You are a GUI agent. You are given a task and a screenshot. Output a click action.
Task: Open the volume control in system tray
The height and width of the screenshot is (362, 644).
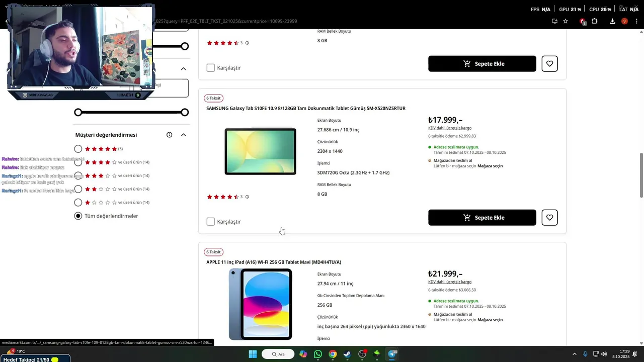coord(604,354)
